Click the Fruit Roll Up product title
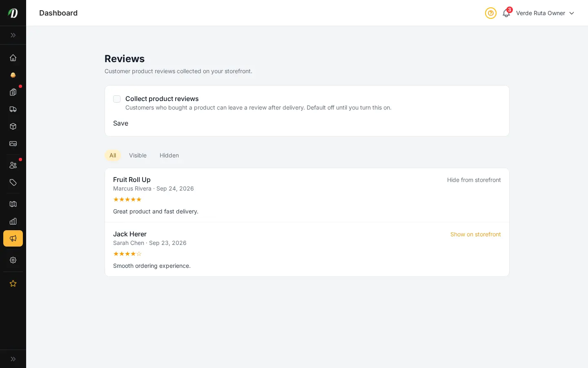The height and width of the screenshot is (368, 588). 132,180
